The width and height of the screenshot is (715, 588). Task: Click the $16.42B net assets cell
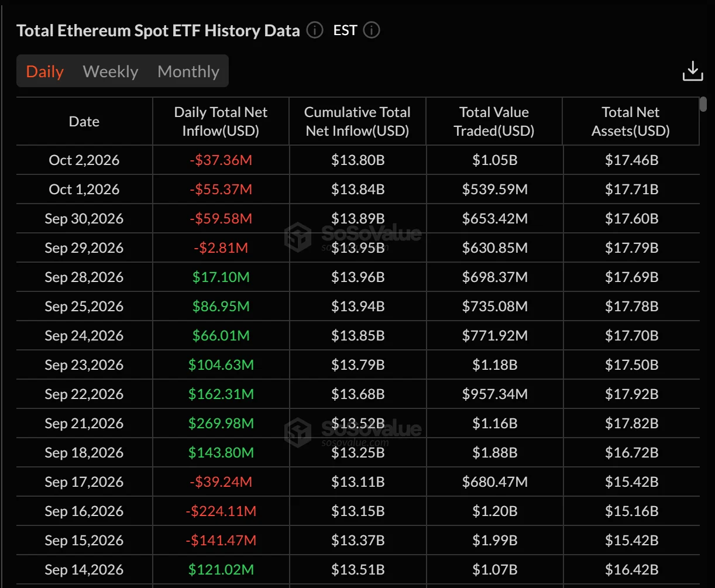click(631, 569)
